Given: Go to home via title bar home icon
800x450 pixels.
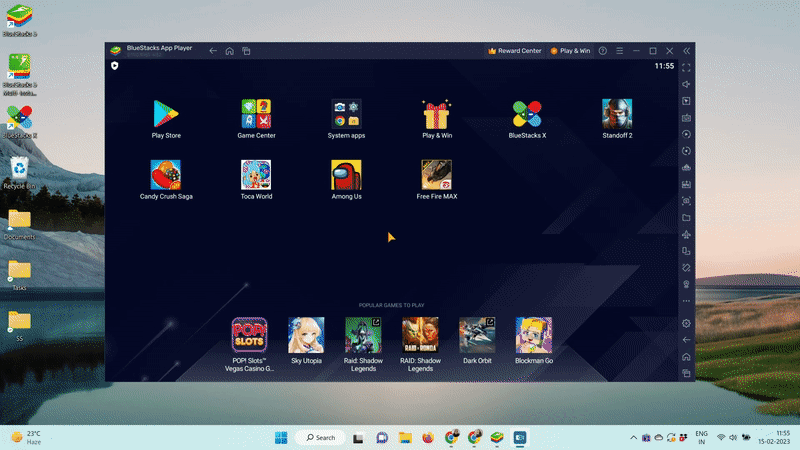Looking at the screenshot, I should (229, 50).
